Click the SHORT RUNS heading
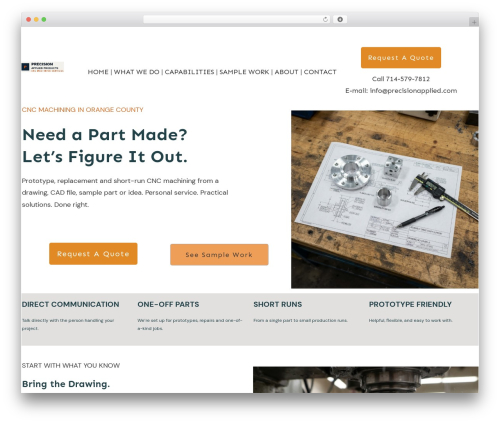The width and height of the screenshot is (500, 423). (278, 304)
